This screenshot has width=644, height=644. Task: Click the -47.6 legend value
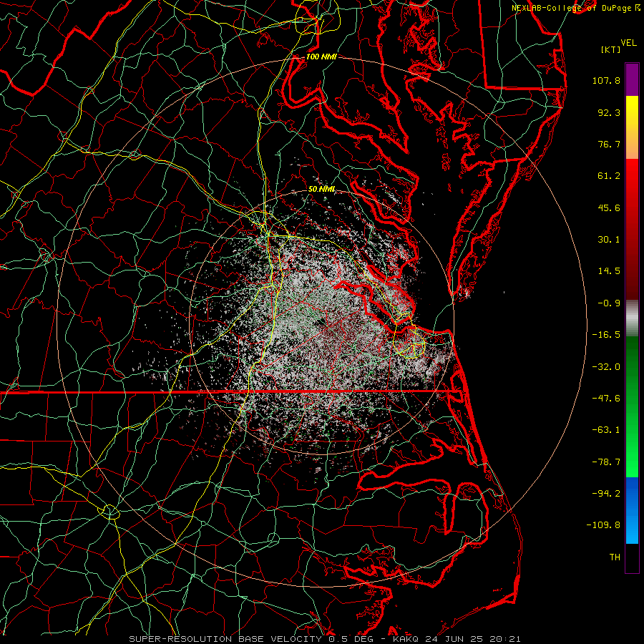[606, 399]
